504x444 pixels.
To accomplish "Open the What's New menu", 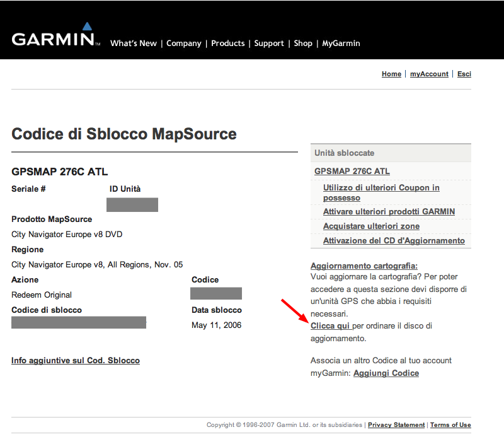I will click(134, 44).
